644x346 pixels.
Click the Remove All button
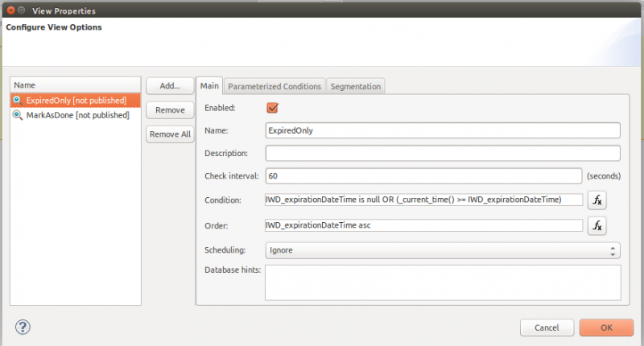tap(169, 134)
